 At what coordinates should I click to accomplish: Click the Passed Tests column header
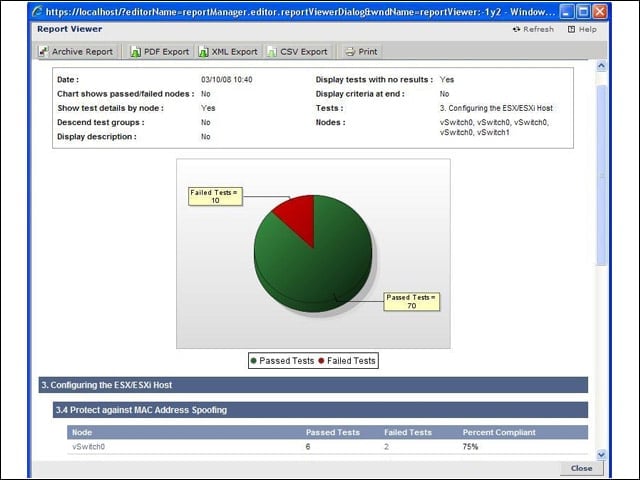click(333, 432)
